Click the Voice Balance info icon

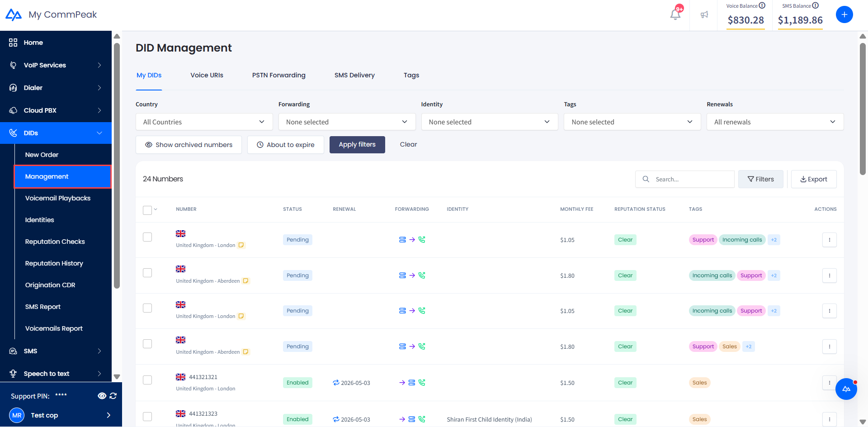(x=762, y=5)
